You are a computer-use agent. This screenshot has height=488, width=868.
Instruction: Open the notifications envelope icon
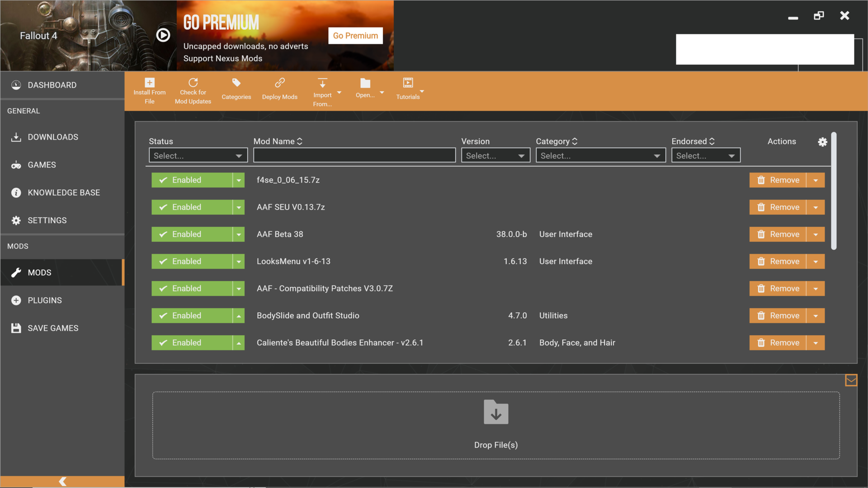coord(851,380)
